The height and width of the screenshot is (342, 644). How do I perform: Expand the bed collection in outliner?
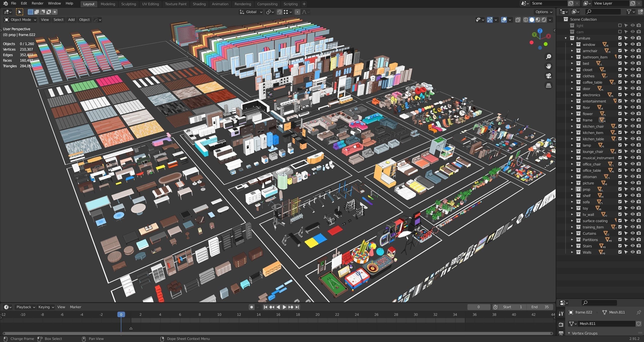click(572, 63)
